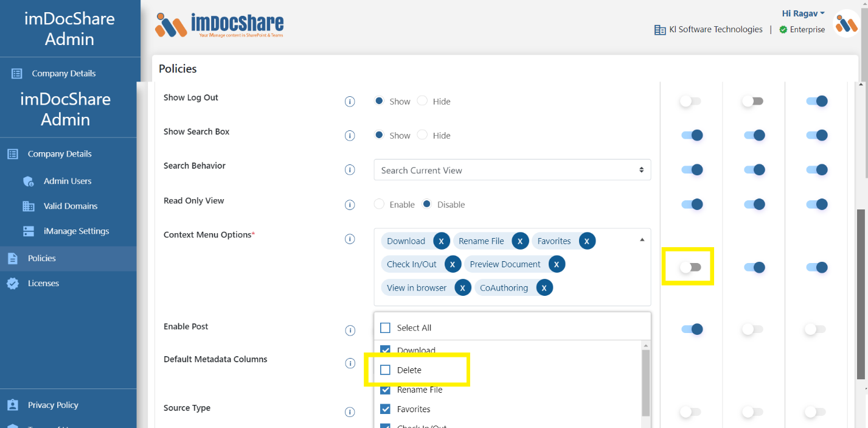Click the iManage Settings server icon
Viewport: 868px width, 428px height.
[29, 231]
